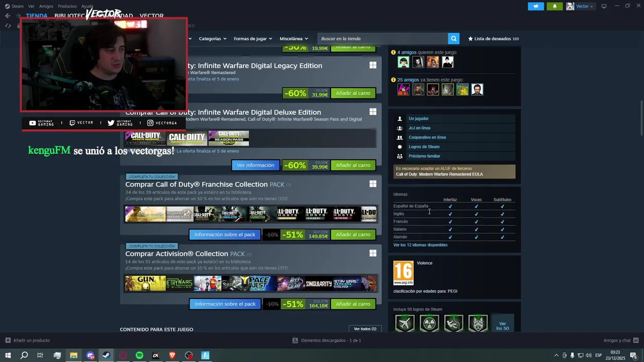Screen dimensions: 644x362
Task: Open the Ver menu
Action: click(x=31, y=6)
